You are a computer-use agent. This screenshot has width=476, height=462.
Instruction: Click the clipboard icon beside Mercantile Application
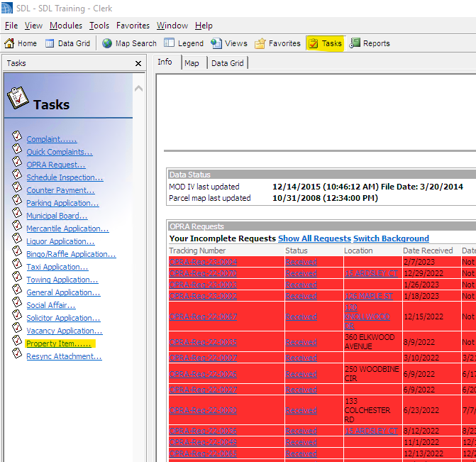pos(17,225)
